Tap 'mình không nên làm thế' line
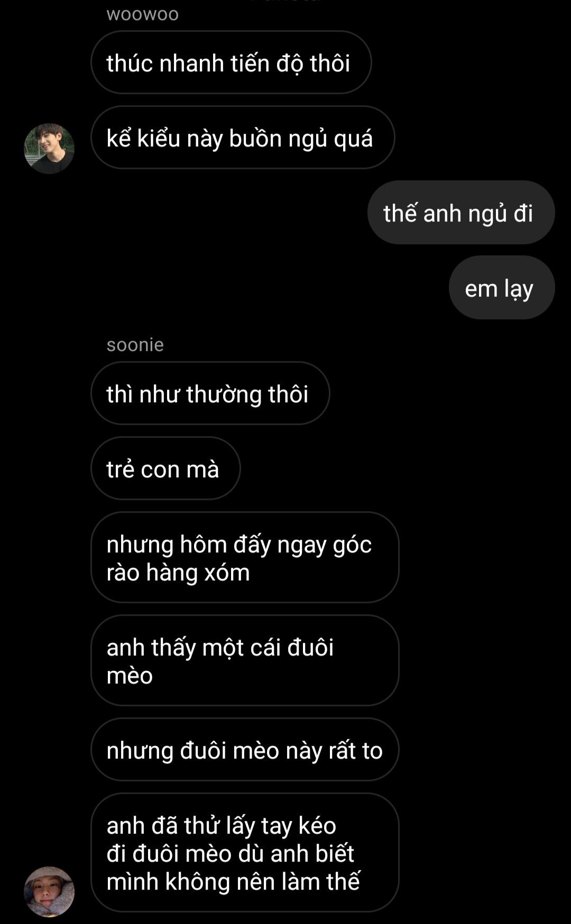The image size is (571, 924). [x=233, y=882]
